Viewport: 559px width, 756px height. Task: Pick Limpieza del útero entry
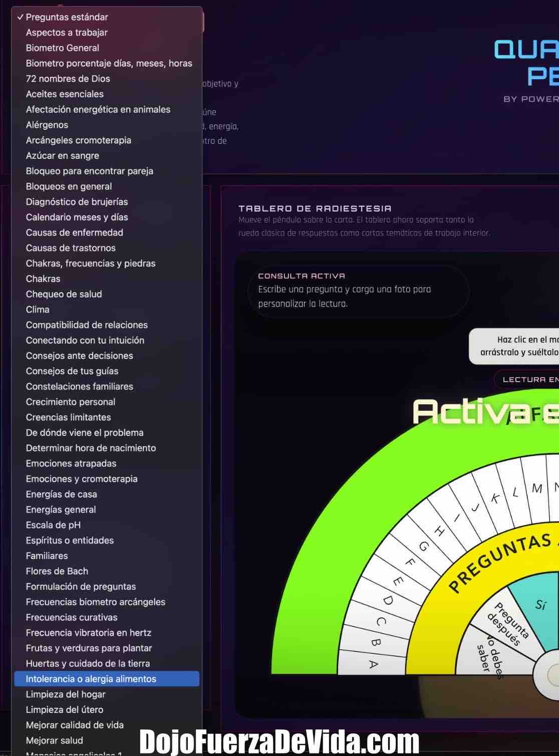click(107, 710)
